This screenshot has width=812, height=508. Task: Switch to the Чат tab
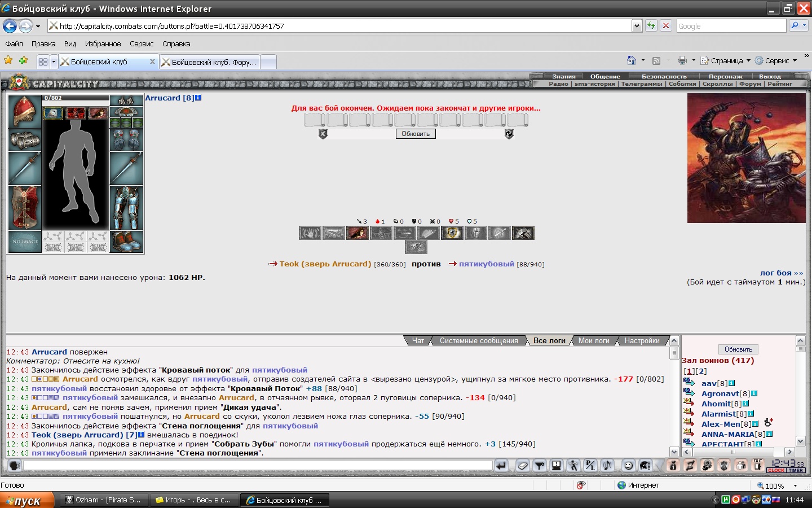[418, 340]
